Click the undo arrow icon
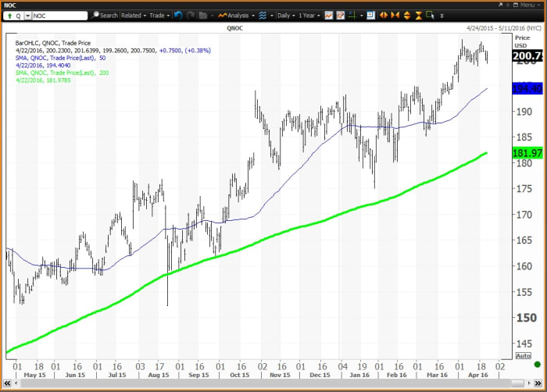 tap(178, 15)
